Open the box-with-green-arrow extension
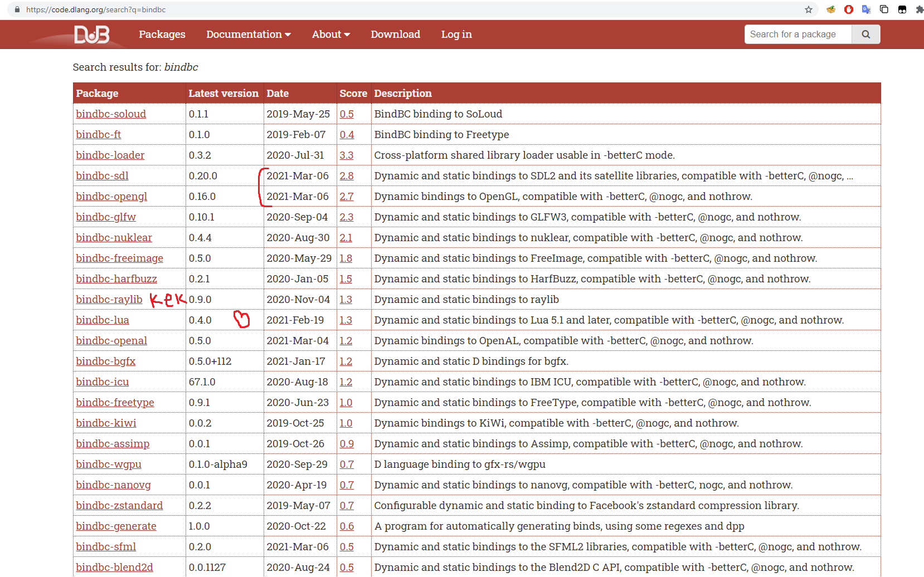Screen dimensions: 924x577 [x=831, y=9]
